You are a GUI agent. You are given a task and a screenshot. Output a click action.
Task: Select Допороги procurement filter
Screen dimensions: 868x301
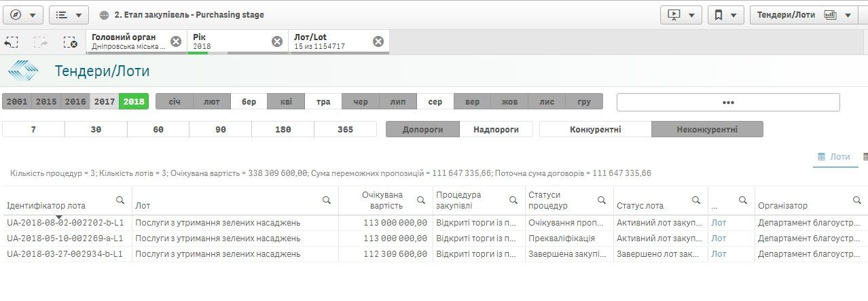(423, 129)
